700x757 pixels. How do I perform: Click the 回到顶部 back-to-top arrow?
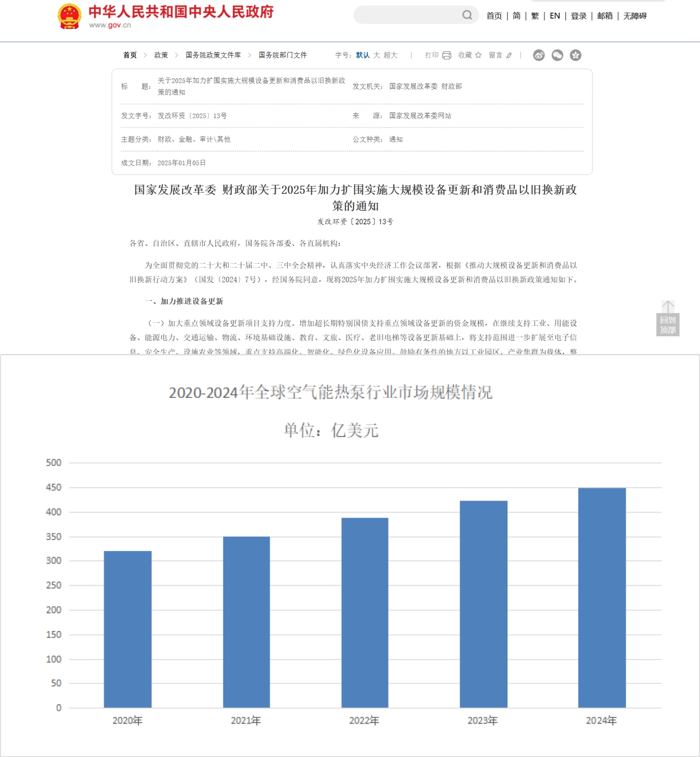click(x=668, y=318)
